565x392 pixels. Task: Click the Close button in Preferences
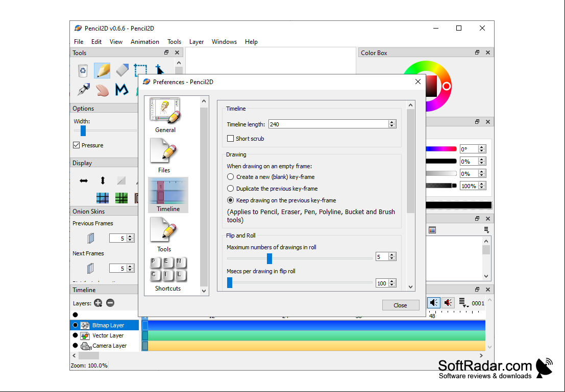tap(400, 305)
